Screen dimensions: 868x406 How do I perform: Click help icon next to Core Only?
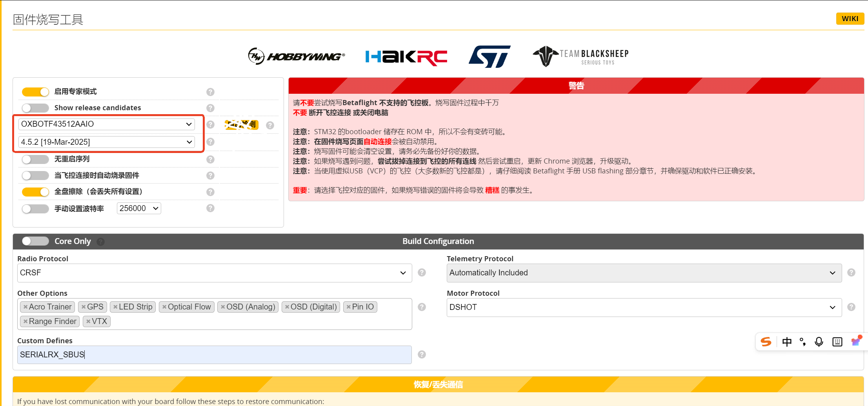pyautogui.click(x=101, y=242)
